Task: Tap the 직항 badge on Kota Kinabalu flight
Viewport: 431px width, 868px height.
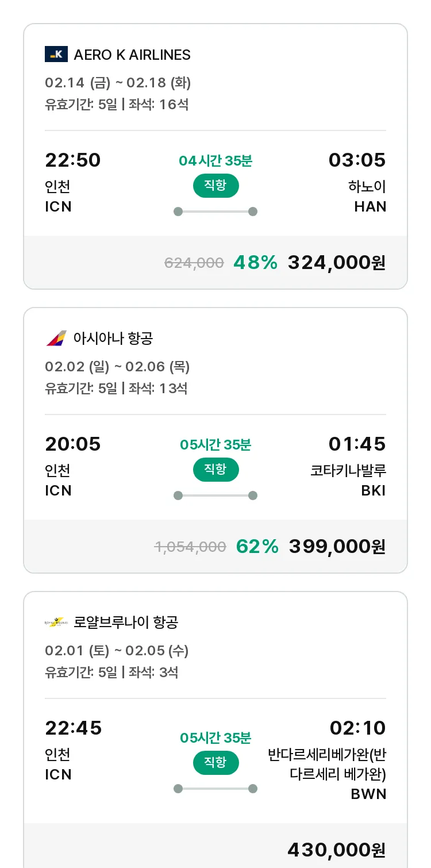Action: [x=215, y=470]
